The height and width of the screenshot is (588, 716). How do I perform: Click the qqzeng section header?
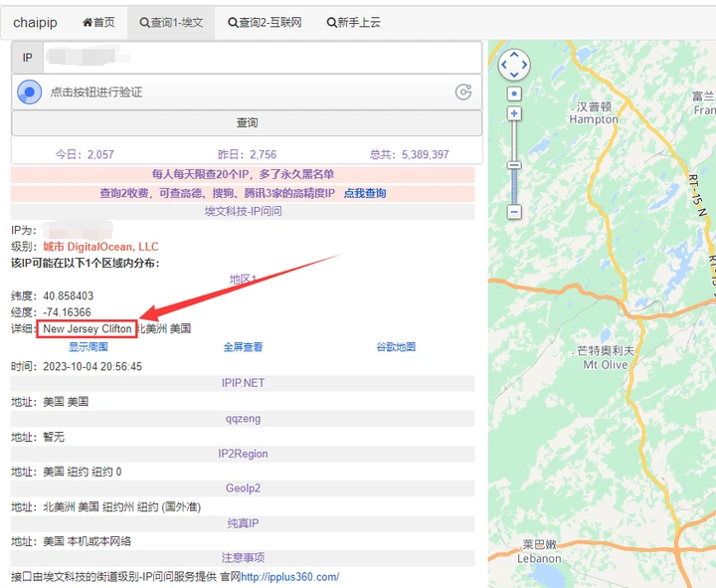(243, 419)
